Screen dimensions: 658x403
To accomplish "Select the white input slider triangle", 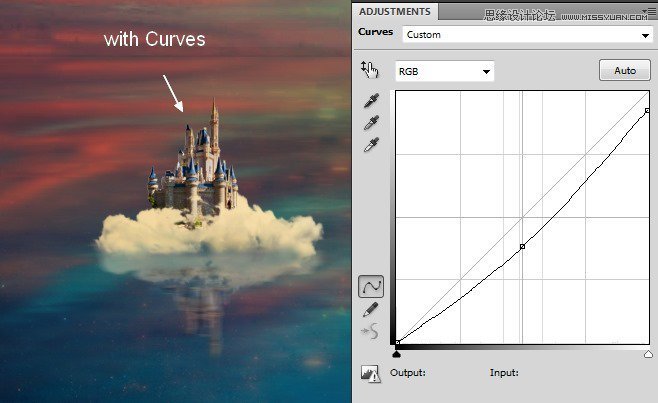I will tap(648, 354).
